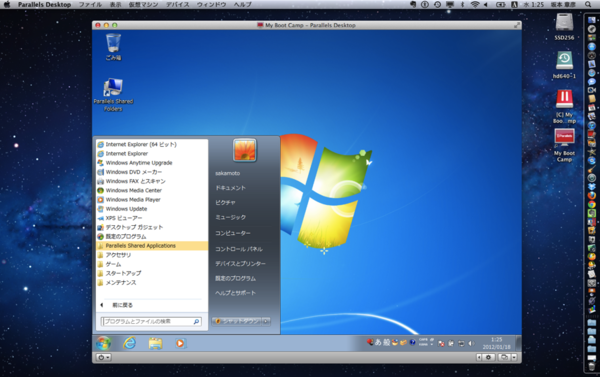This screenshot has height=377, width=600.
Task: Launch Windows Anytime Upgrade entry
Action: [x=152, y=163]
